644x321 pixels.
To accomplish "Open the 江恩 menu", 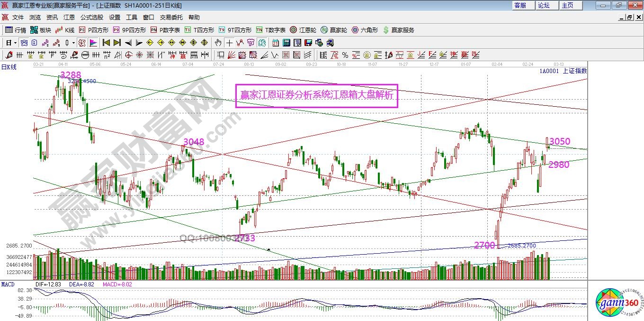I will [x=69, y=18].
